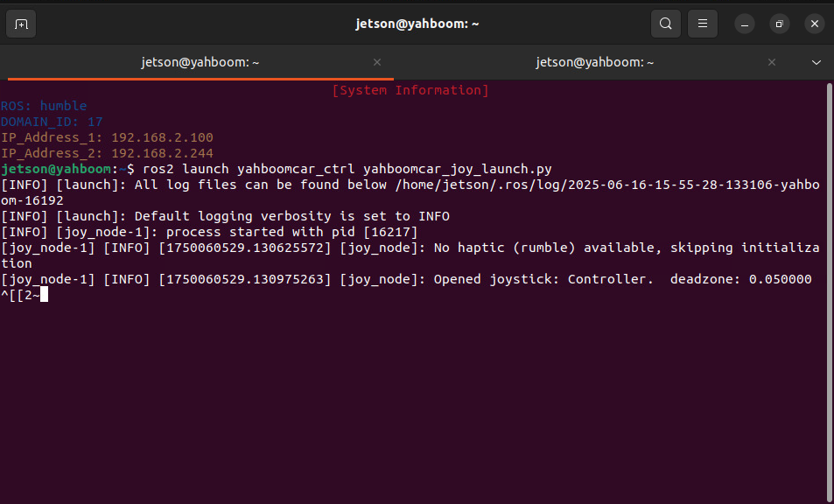This screenshot has width=834, height=504.
Task: Click the "ROS: humble" line
Action: click(44, 106)
